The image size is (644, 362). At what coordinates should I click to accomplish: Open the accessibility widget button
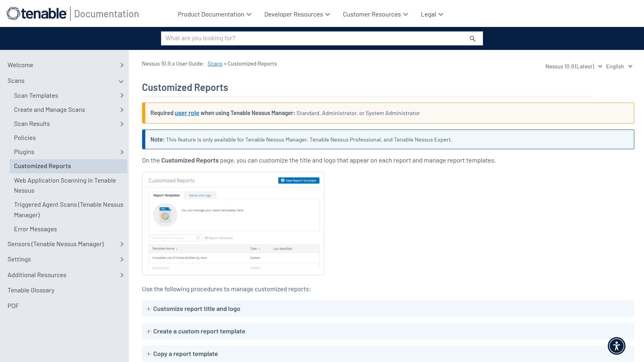(x=616, y=346)
